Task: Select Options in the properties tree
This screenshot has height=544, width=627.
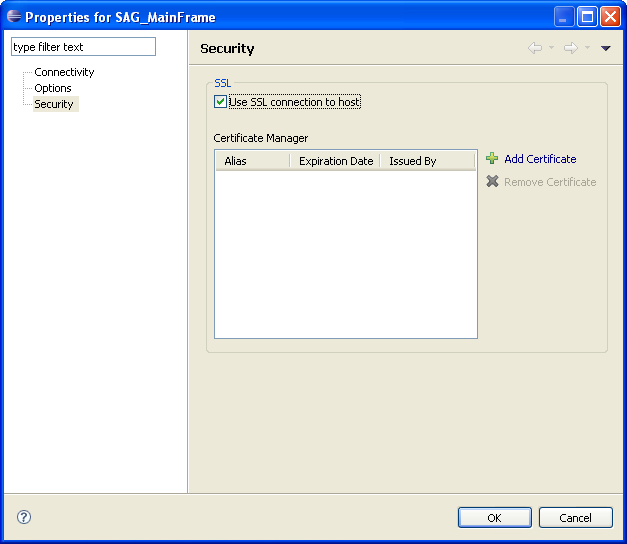Action: [x=53, y=88]
